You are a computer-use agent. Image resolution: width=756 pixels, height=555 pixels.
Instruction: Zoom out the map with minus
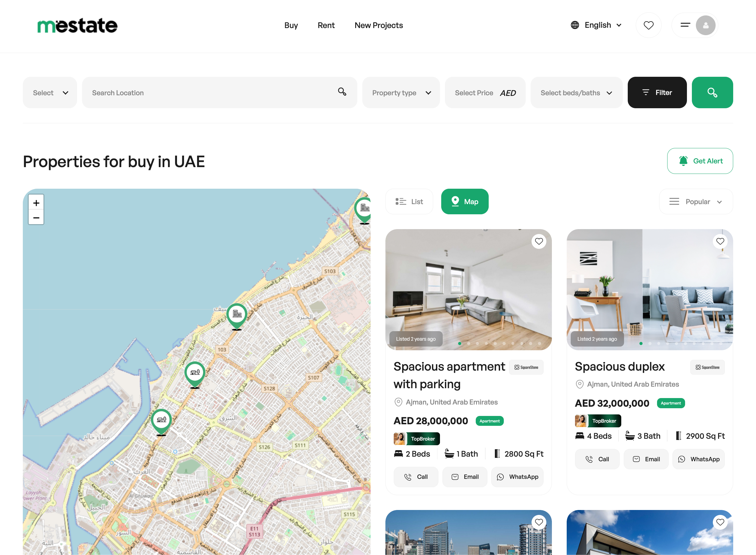pyautogui.click(x=36, y=218)
